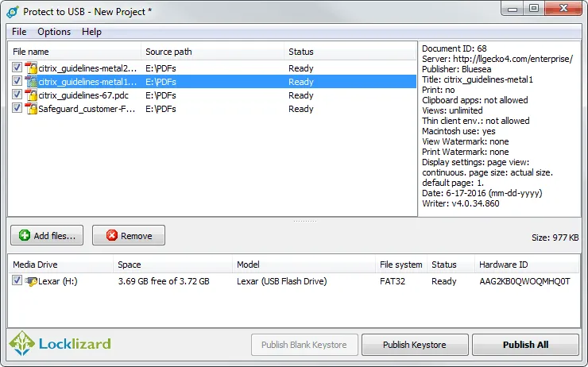Image resolution: width=588 pixels, height=367 pixels.
Task: Click the Lexar (H:) drive name
Action: coord(58,281)
